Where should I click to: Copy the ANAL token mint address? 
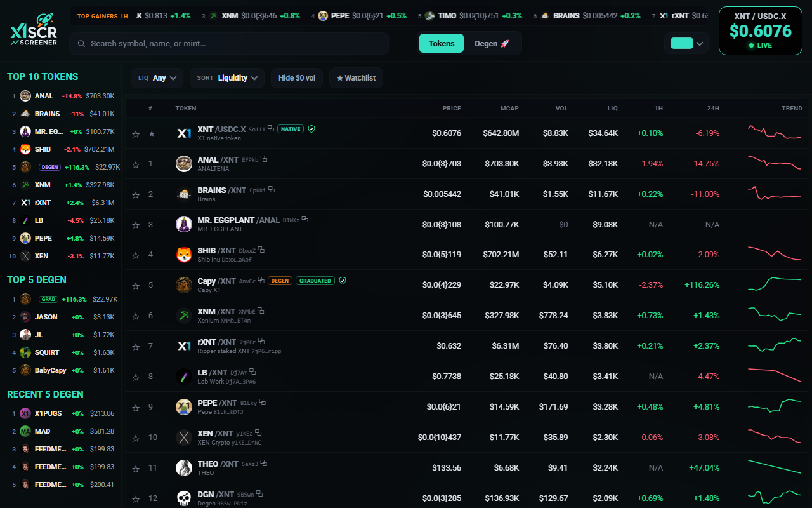(x=264, y=159)
